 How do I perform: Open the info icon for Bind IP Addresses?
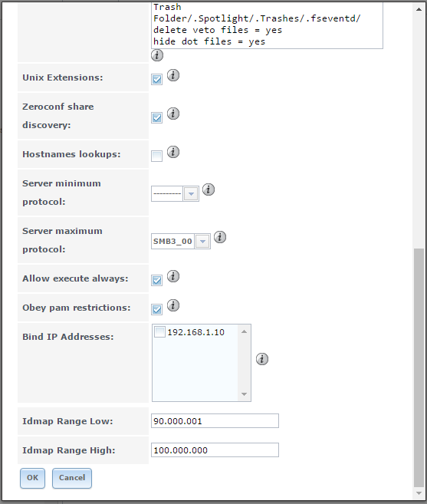tap(262, 359)
